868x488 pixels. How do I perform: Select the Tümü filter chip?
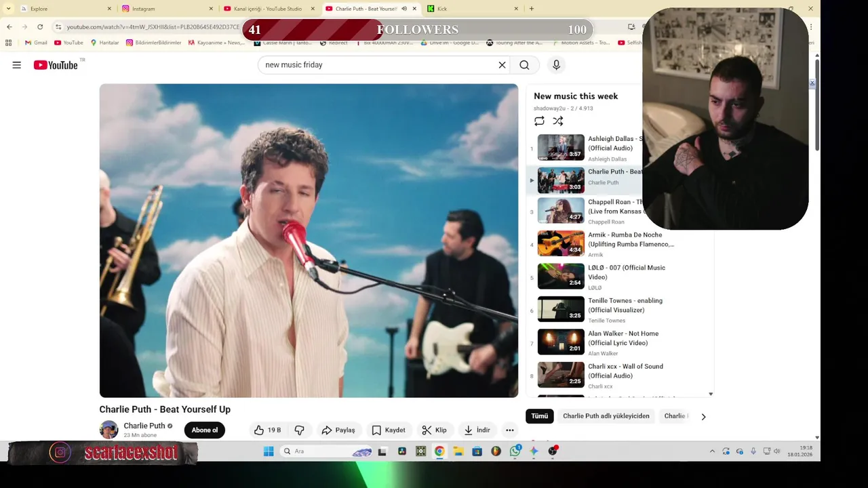tap(540, 416)
